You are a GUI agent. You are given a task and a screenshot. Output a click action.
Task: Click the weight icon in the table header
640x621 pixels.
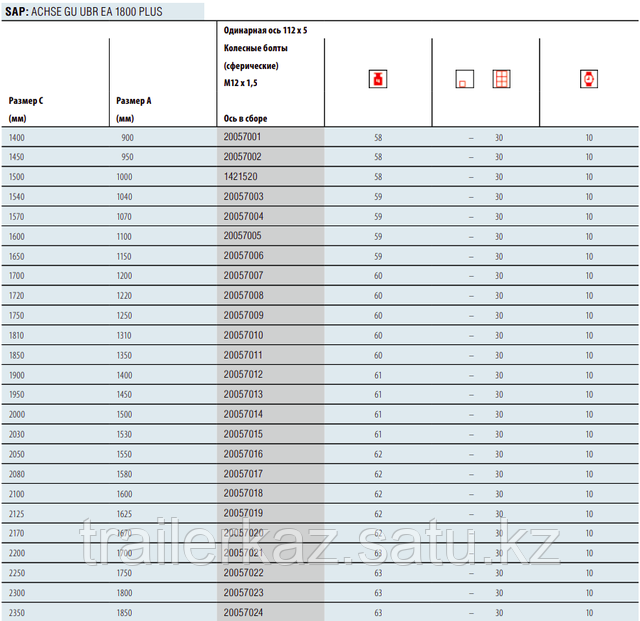[x=378, y=79]
